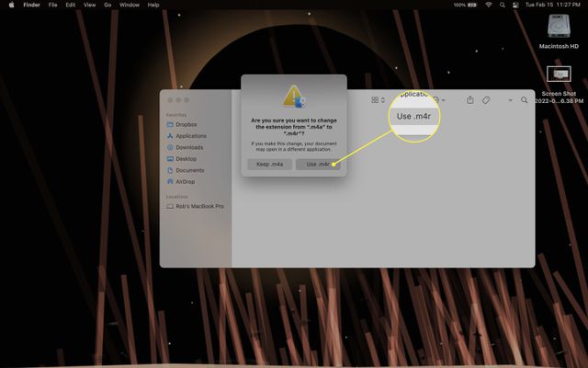Select Documents in the Finder sidebar
The width and height of the screenshot is (588, 368).
(x=190, y=170)
